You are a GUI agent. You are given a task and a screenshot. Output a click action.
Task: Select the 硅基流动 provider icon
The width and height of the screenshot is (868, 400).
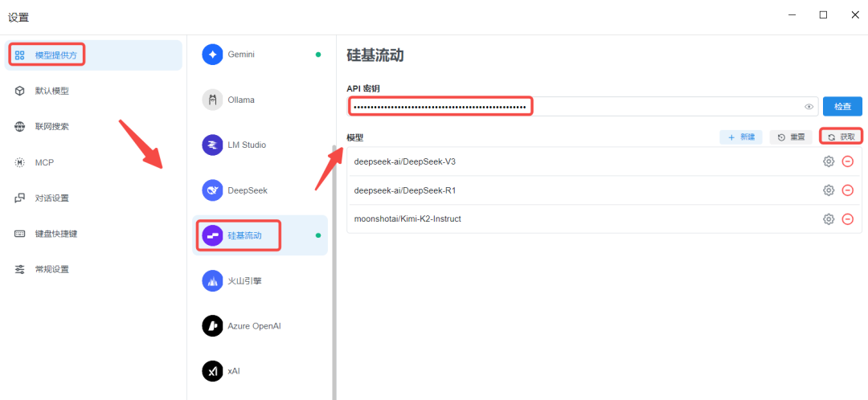click(x=212, y=235)
